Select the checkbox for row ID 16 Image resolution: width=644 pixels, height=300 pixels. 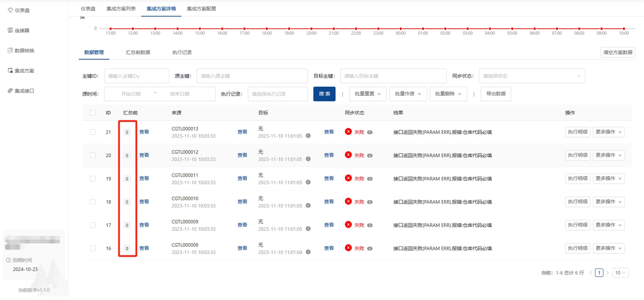(93, 248)
